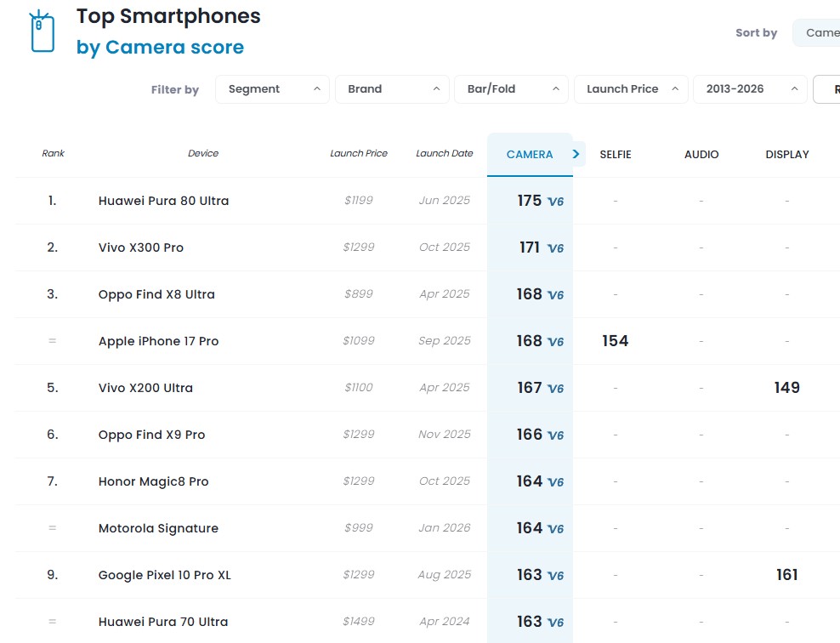Open the Huawei Pura 80 Ultra device link
This screenshot has height=643, width=840.
(x=163, y=201)
